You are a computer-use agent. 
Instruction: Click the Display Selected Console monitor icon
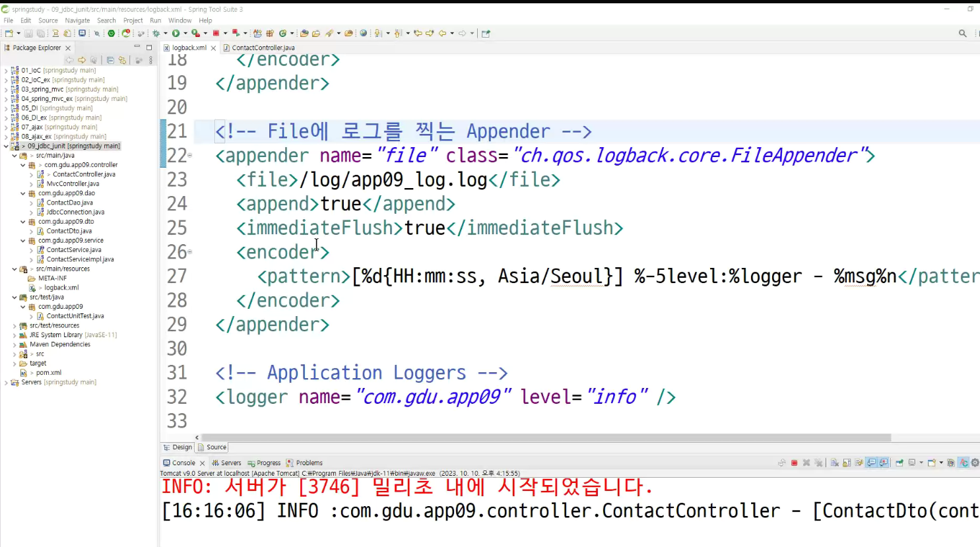click(912, 463)
